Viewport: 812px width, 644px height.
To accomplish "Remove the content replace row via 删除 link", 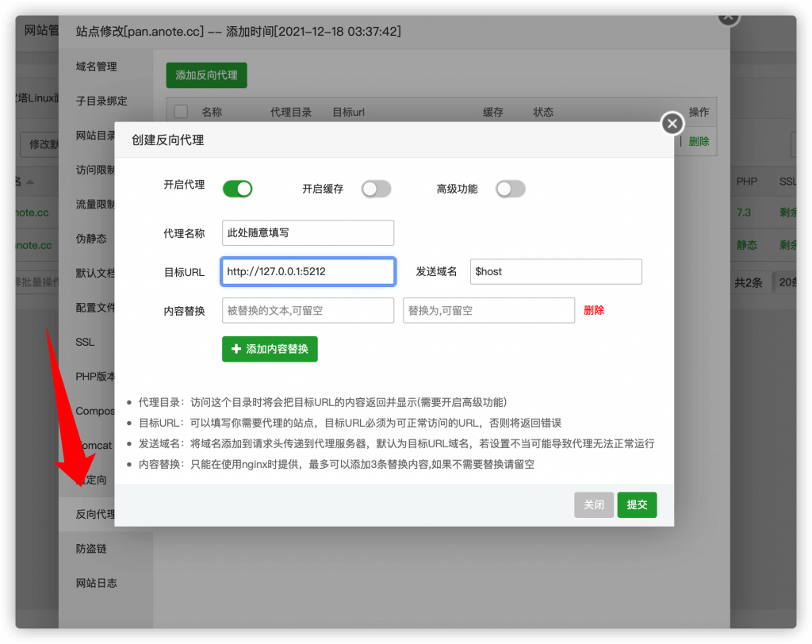I will [x=594, y=311].
